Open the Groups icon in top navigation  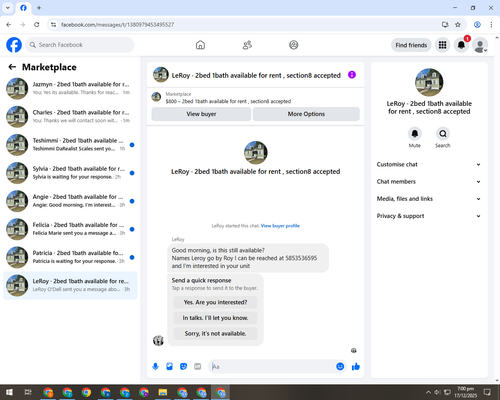(294, 45)
